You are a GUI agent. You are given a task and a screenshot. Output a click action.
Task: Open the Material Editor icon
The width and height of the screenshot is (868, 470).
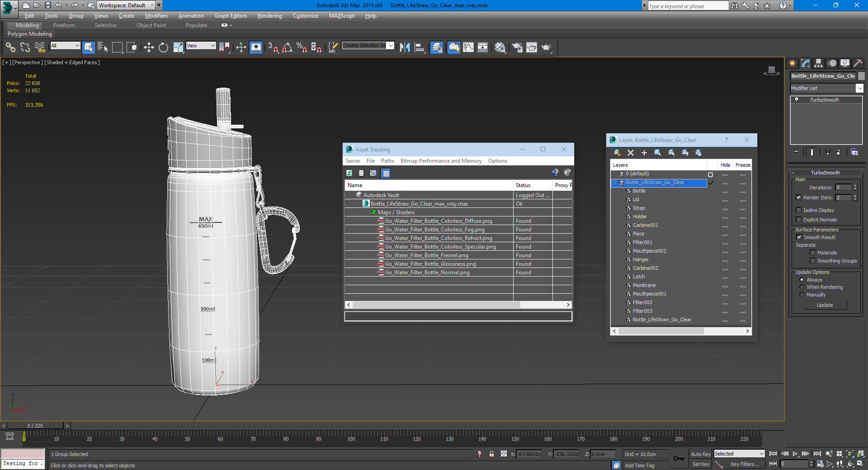point(500,47)
